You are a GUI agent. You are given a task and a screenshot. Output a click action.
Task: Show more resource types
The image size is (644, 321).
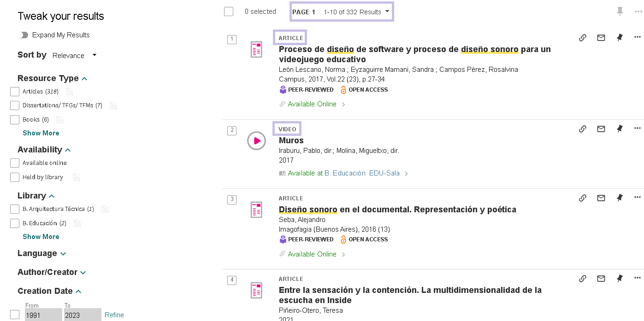point(41,133)
